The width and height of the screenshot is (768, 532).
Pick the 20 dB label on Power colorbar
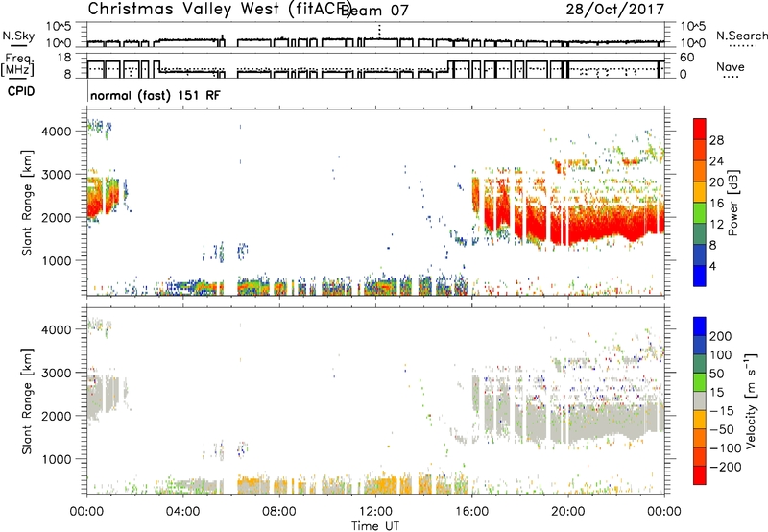coord(716,182)
